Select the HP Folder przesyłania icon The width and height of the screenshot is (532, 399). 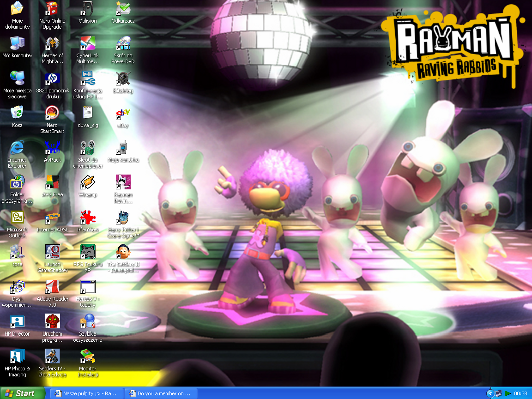tap(17, 182)
